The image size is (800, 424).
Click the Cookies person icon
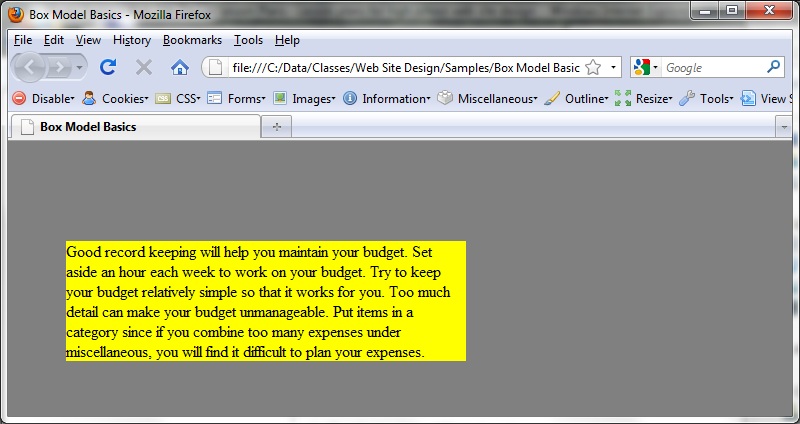pos(89,98)
